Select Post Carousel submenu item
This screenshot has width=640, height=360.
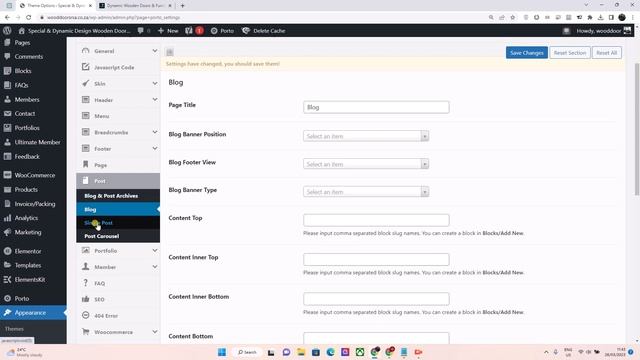(x=118, y=236)
